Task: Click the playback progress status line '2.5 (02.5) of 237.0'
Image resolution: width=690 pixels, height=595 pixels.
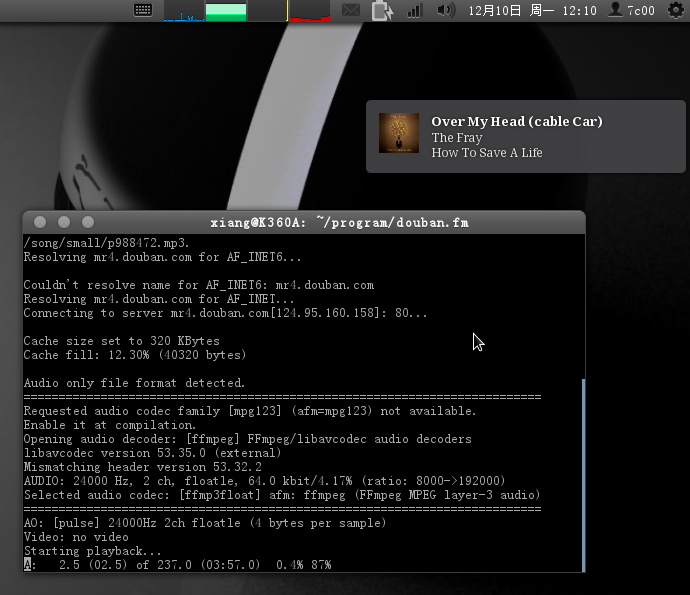Action: (177, 565)
